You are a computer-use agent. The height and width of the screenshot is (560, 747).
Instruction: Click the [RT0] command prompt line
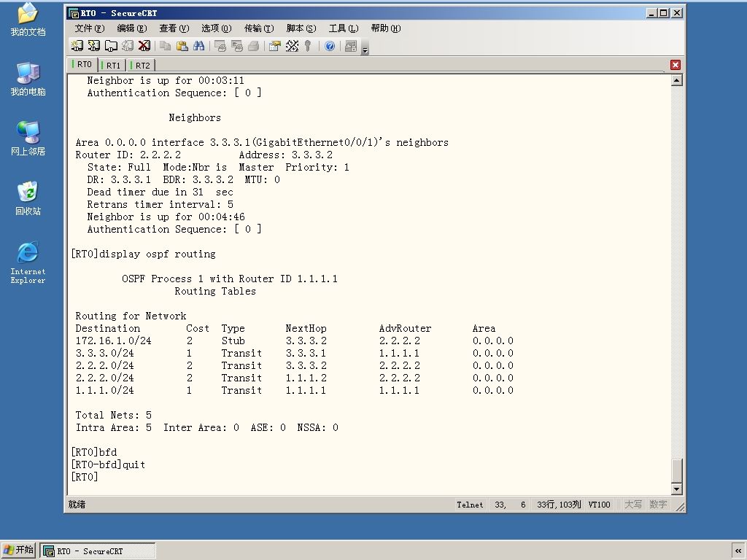pyautogui.click(x=85, y=477)
